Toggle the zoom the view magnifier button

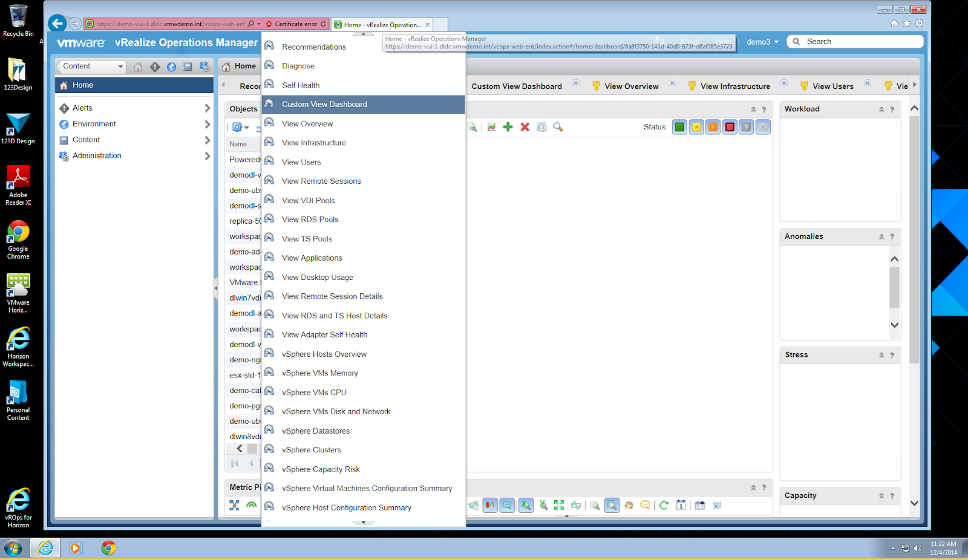[612, 505]
